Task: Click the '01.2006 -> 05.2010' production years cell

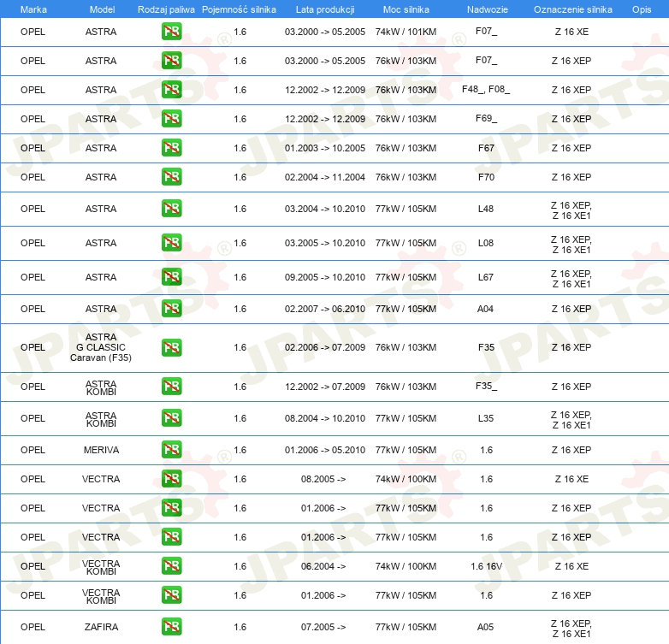Action: 325,450
